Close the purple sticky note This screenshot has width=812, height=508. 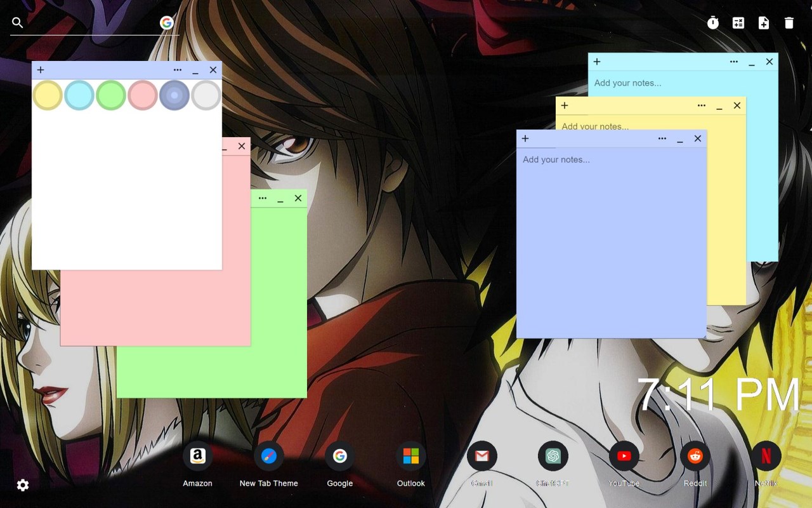[698, 138]
